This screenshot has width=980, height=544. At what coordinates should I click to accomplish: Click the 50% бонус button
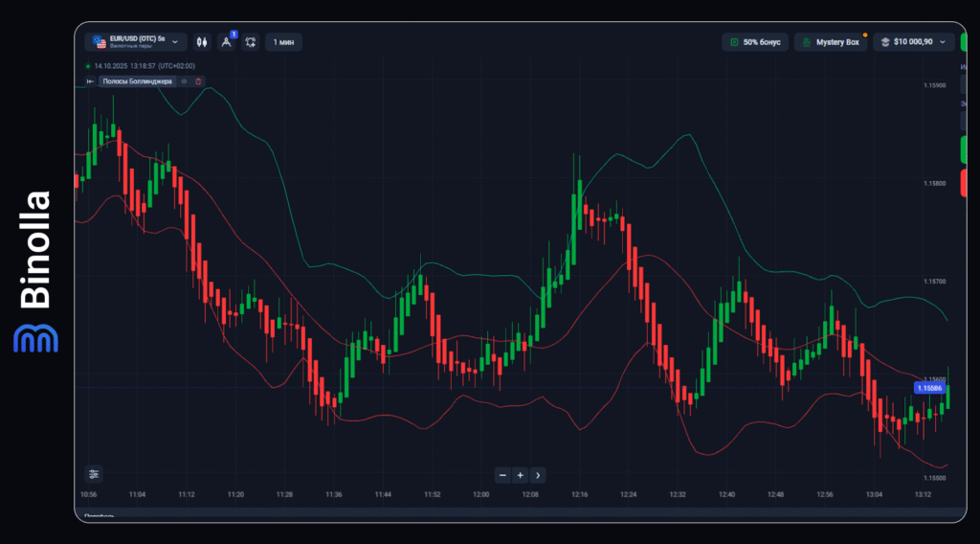(755, 42)
